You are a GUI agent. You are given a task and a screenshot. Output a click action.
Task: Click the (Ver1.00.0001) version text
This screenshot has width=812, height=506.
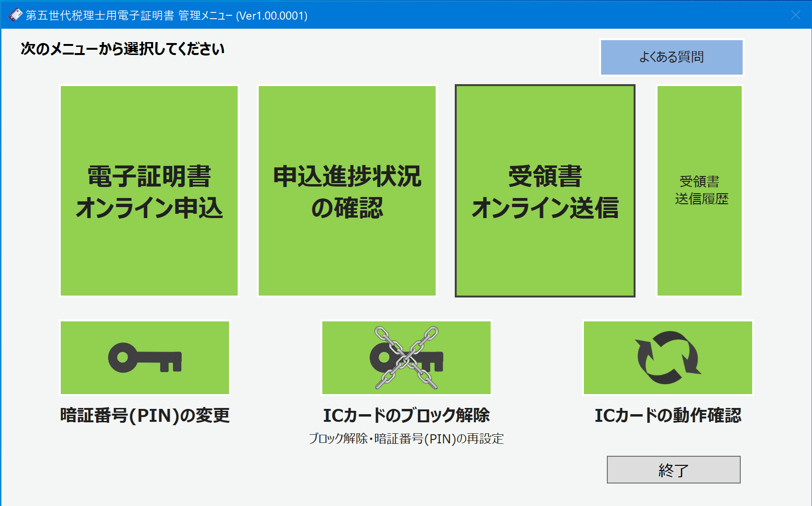(x=272, y=15)
